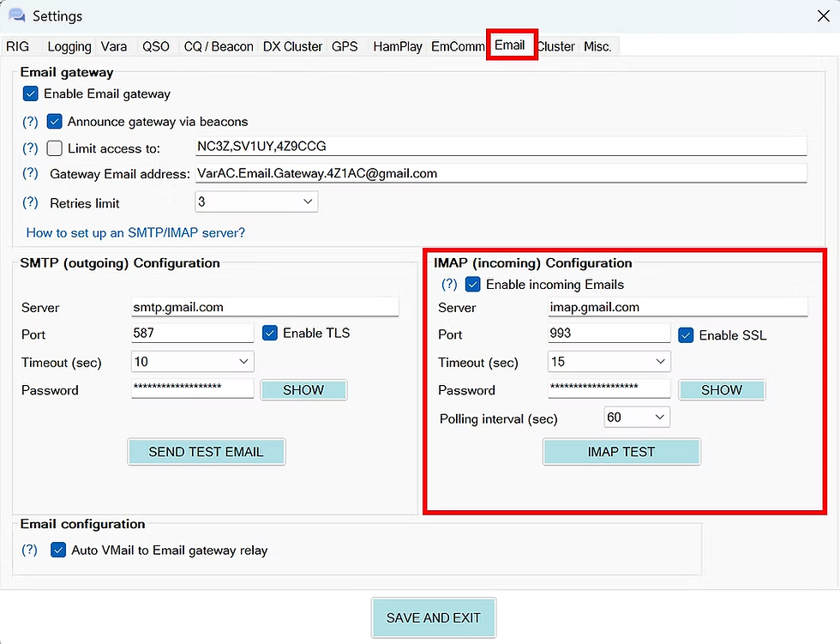Open How to set up an SMTP/IMAP server link
Viewport: 840px width, 644px height.
pos(135,232)
